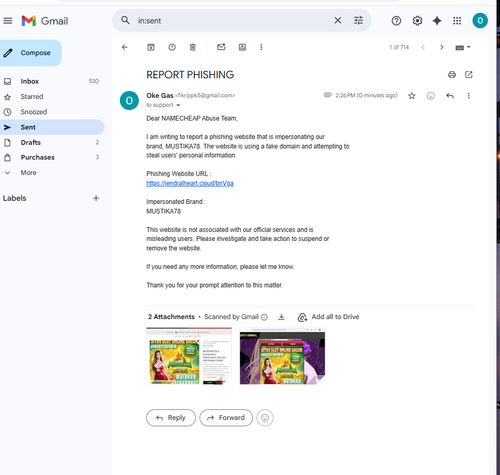Image resolution: width=500 pixels, height=475 pixels.
Task: Show recipient details dropdown next to support
Action: click(178, 105)
